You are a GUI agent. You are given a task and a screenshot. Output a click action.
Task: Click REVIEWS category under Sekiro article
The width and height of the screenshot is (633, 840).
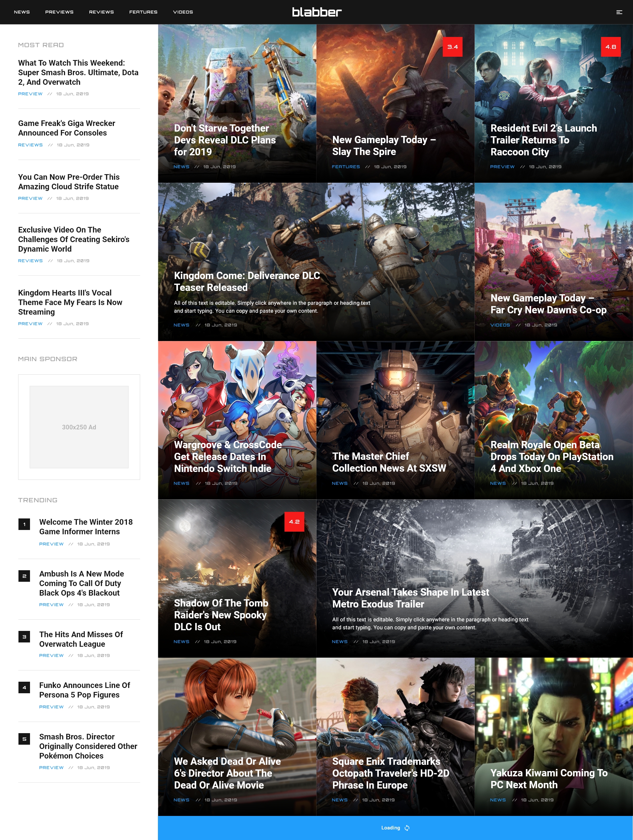click(30, 261)
